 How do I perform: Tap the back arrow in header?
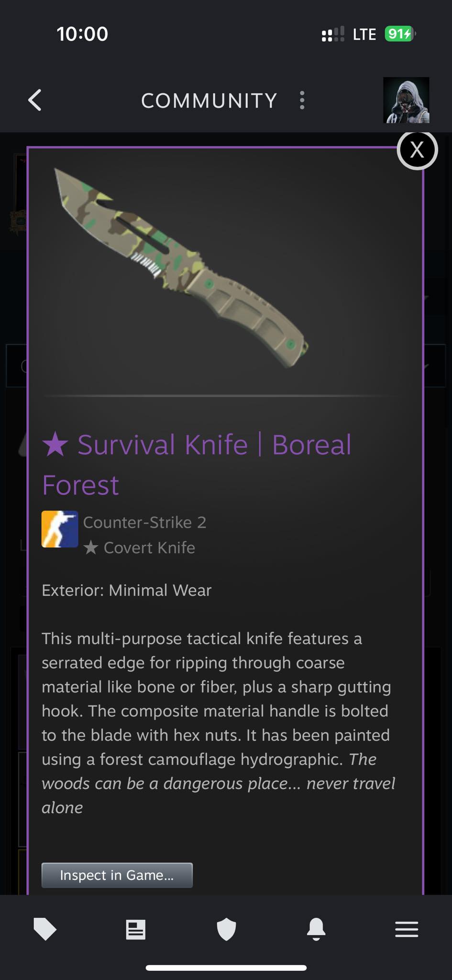[x=35, y=100]
